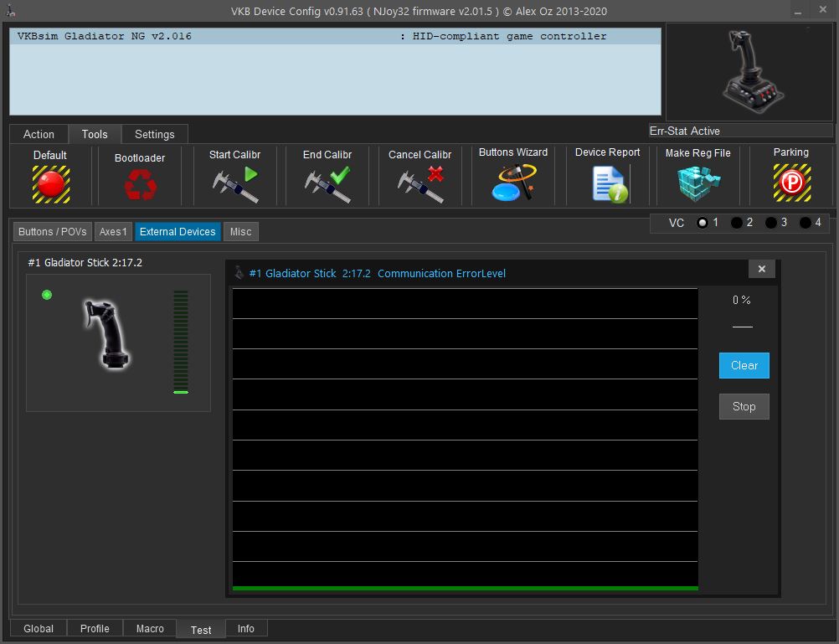Open the Device Report document icon
The image size is (839, 644).
coord(610,184)
